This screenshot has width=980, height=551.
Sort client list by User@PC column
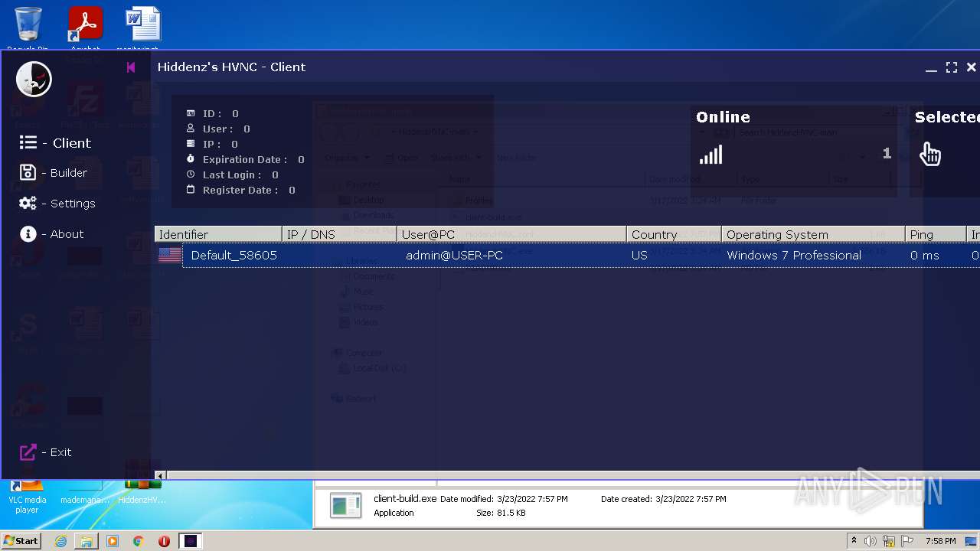tap(511, 234)
